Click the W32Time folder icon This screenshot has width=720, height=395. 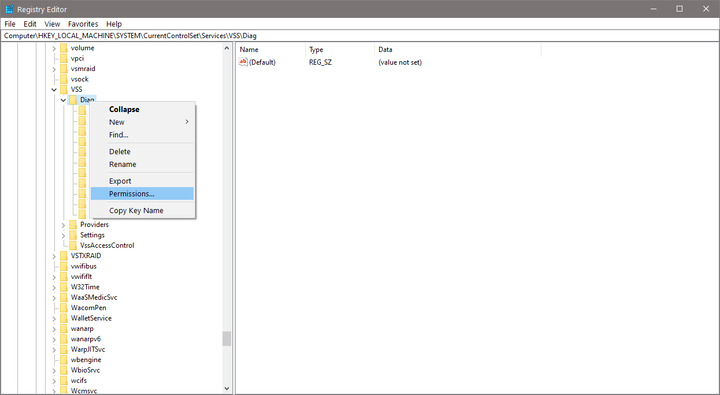[x=64, y=287]
